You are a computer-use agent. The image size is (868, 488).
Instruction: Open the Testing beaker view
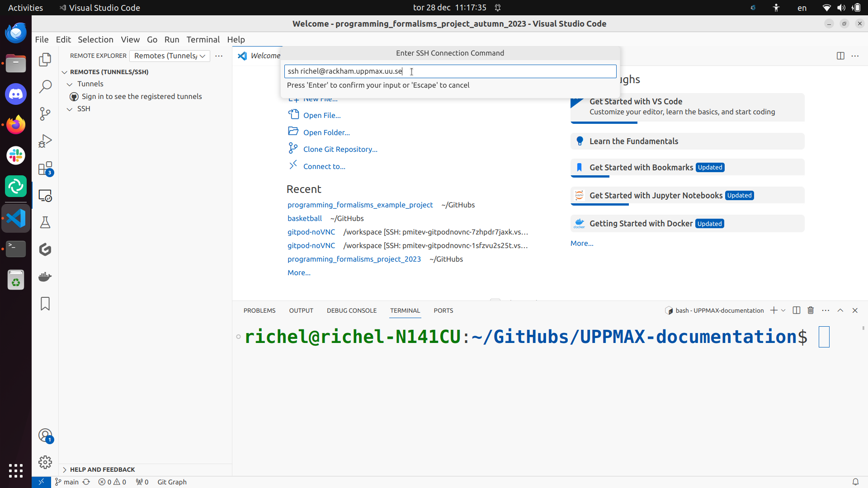click(45, 222)
